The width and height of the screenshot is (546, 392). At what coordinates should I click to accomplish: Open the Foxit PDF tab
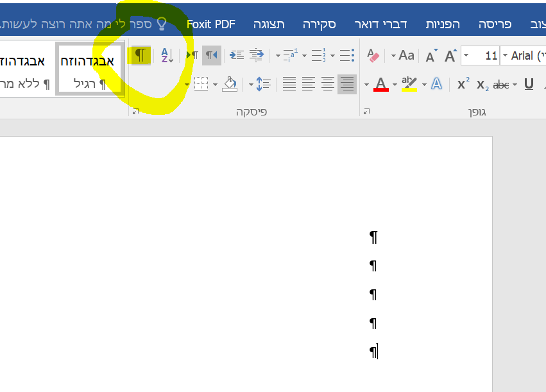tap(211, 24)
